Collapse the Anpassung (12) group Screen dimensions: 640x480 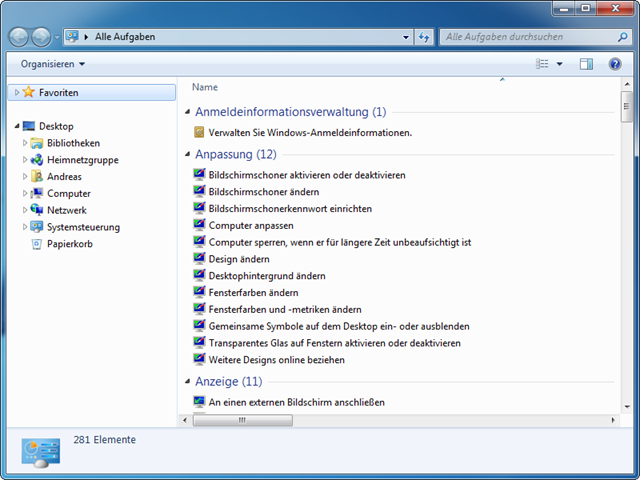click(x=187, y=155)
